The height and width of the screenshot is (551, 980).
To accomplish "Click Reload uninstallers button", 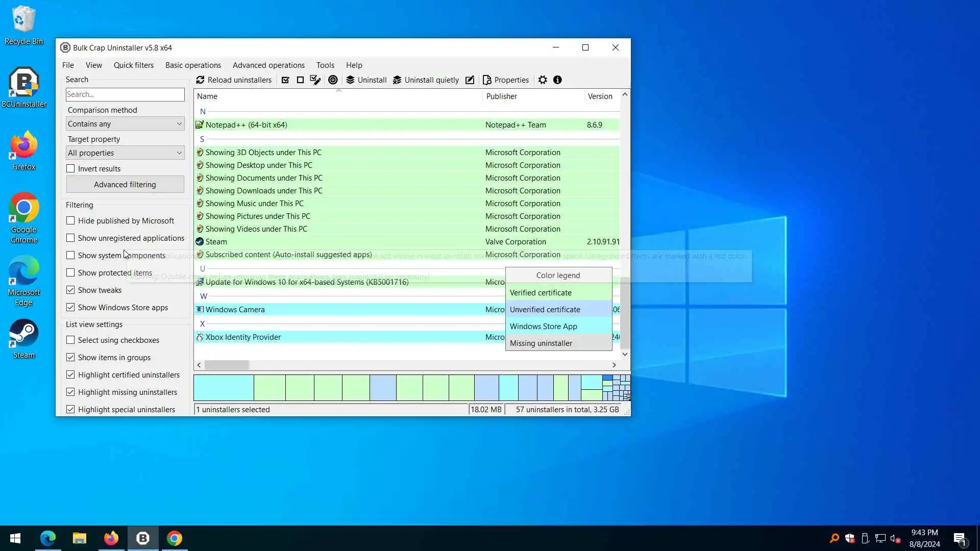I will (x=234, y=80).
